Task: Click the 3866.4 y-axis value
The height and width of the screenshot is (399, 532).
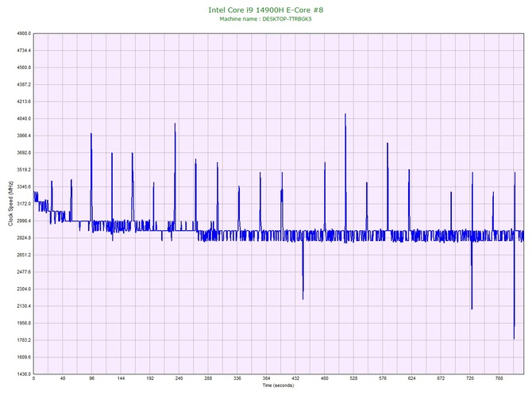Action: (24, 136)
